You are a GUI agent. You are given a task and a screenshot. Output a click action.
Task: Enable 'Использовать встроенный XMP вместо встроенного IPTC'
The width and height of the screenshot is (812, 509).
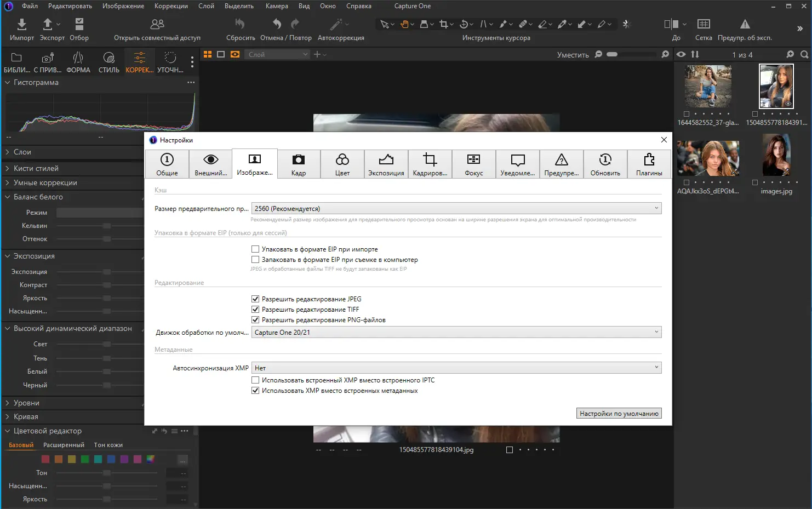pyautogui.click(x=255, y=380)
